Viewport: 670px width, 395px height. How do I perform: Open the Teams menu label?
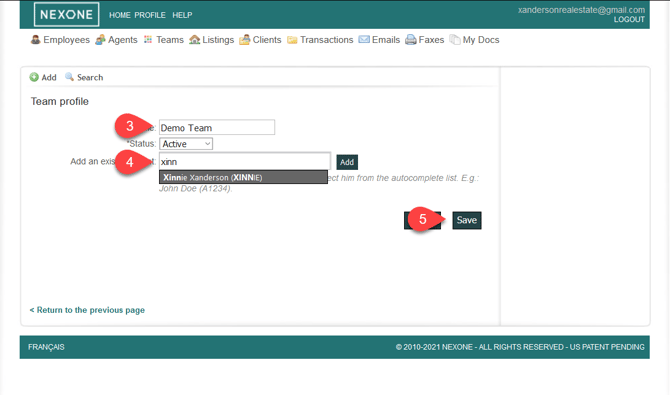tap(170, 40)
